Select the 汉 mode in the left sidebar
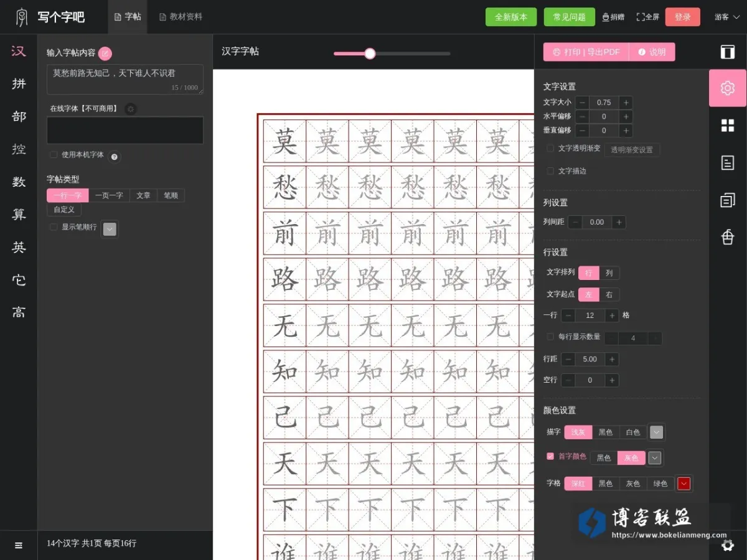Screen dimensions: 747x560 [19, 51]
